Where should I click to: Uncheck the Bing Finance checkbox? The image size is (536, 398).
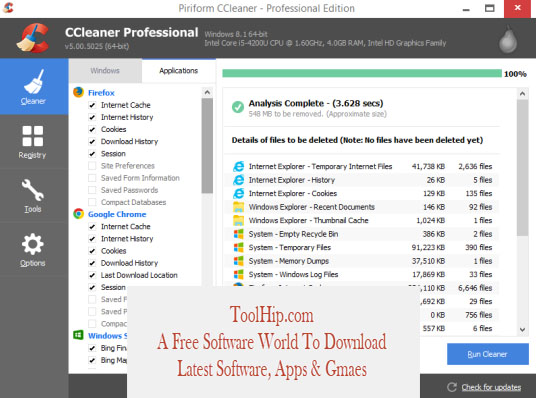92,348
